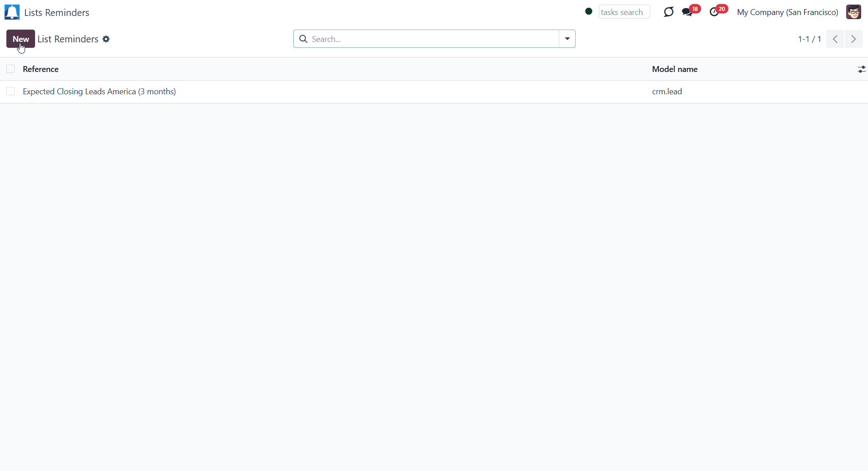Click the List Reminders breadcrumb title

(68, 39)
